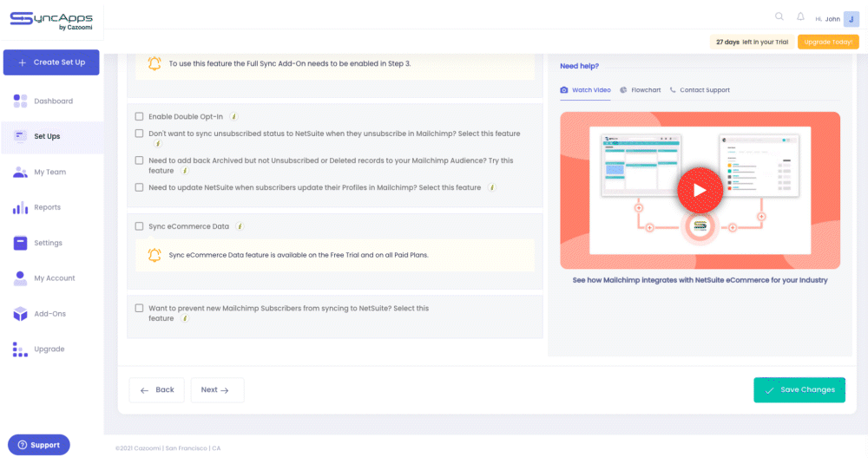Click the Upgrade dots icon
Screen dimensions: 868x470
click(x=21, y=349)
